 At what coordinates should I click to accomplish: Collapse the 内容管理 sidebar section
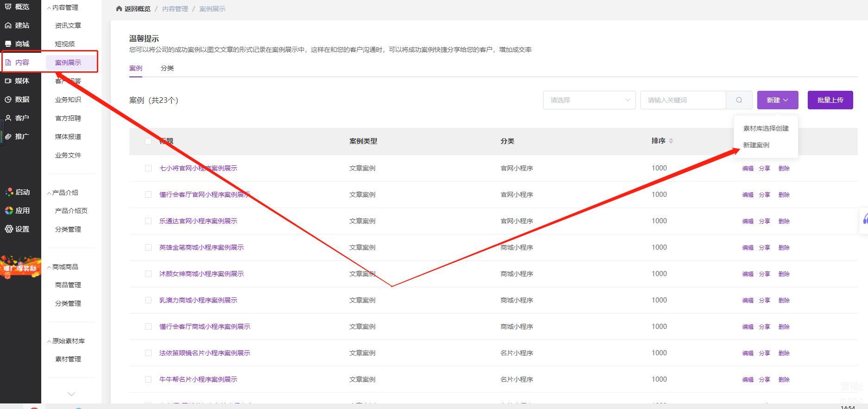coord(49,8)
